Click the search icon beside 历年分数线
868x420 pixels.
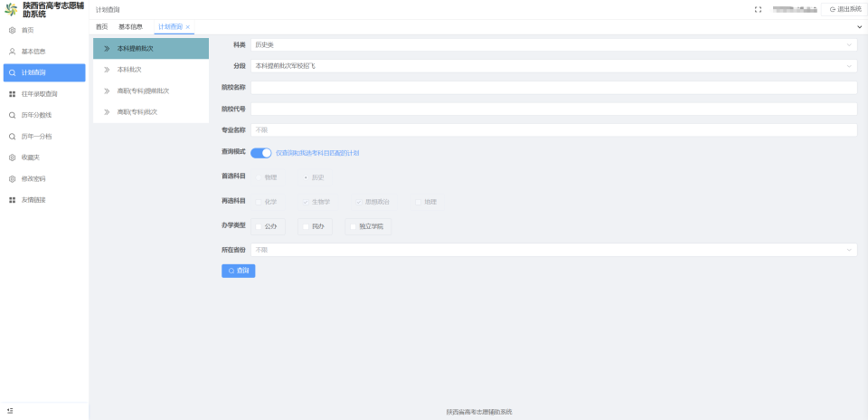[x=12, y=115]
